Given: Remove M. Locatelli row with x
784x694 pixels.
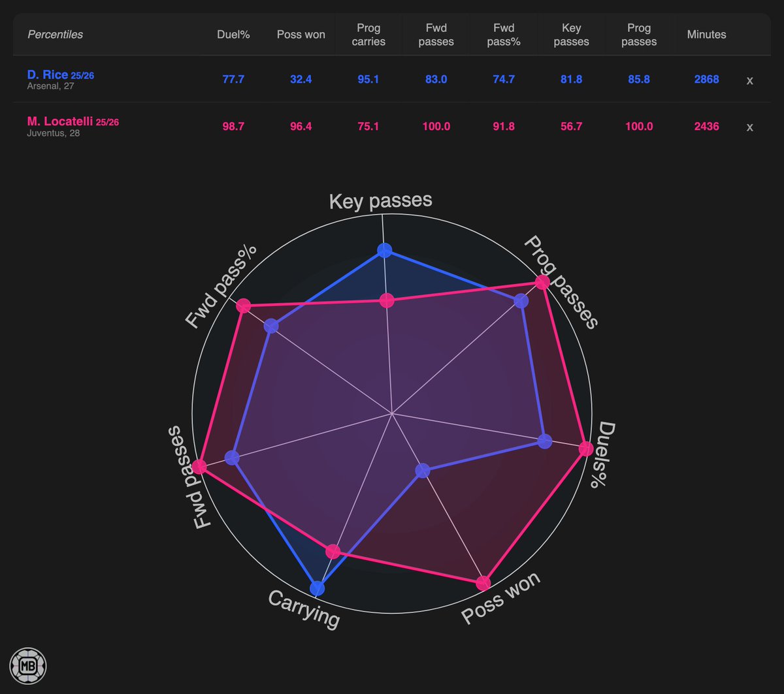Looking at the screenshot, I should pyautogui.click(x=749, y=127).
